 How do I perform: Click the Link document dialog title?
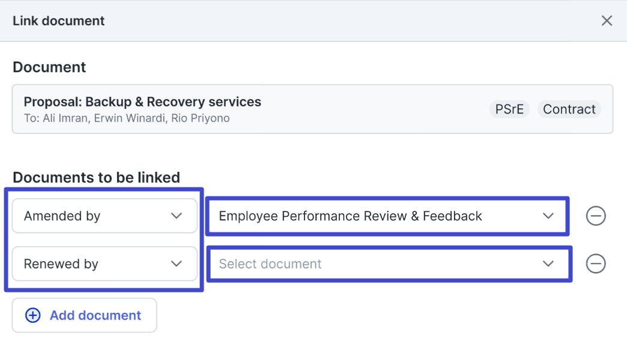pyautogui.click(x=59, y=21)
